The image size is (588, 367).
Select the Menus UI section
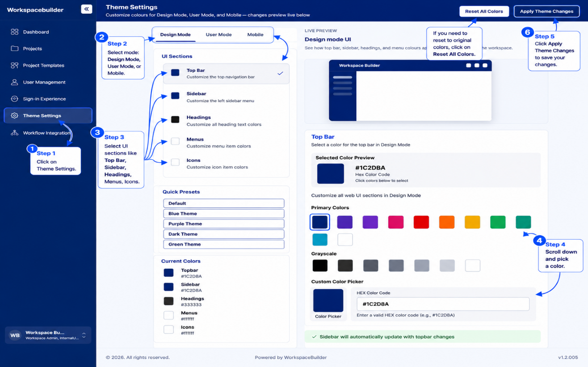(x=226, y=143)
